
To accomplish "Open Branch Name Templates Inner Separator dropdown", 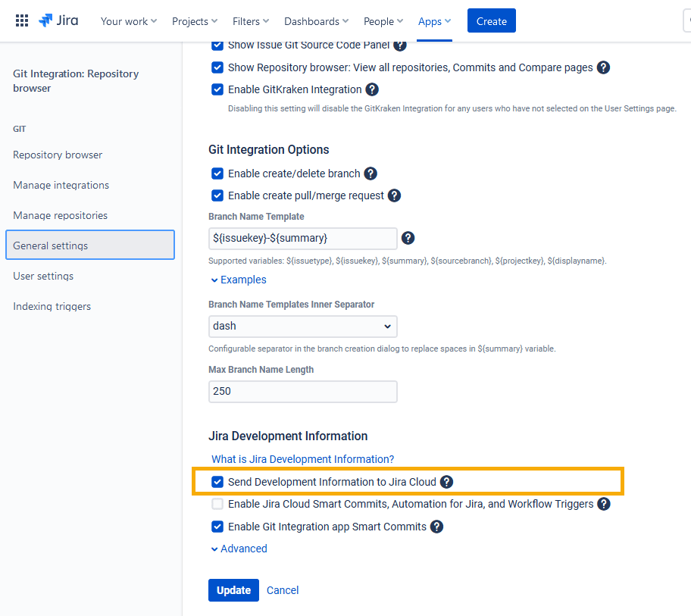I will coord(303,327).
